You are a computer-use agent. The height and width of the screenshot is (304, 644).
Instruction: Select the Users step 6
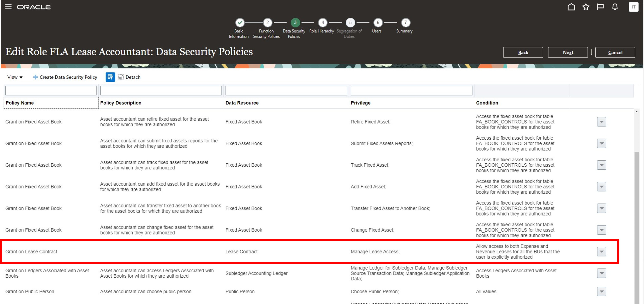378,23
